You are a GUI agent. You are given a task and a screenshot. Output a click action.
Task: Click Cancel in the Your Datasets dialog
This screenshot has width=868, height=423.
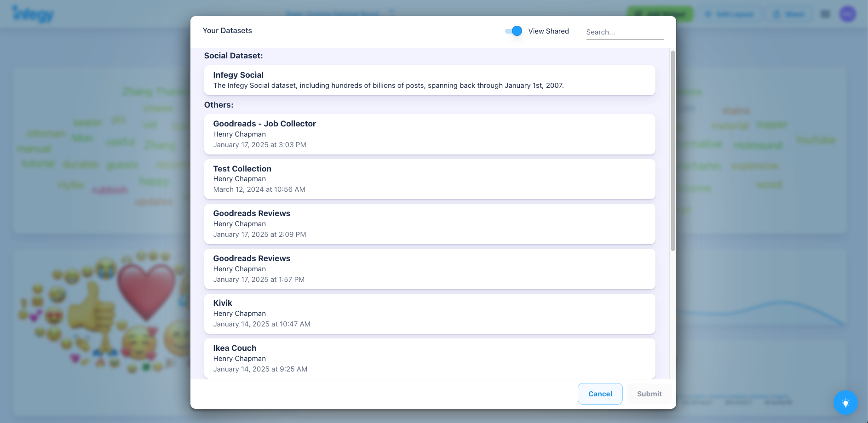[x=600, y=394]
